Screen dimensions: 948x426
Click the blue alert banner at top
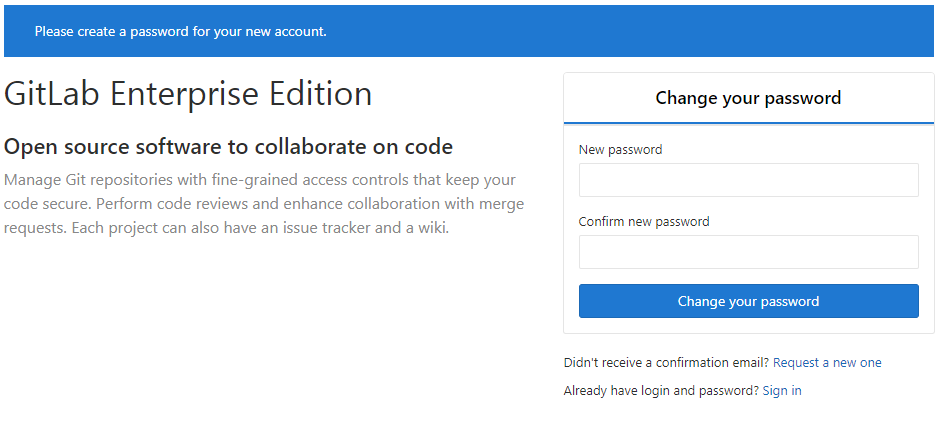click(469, 31)
